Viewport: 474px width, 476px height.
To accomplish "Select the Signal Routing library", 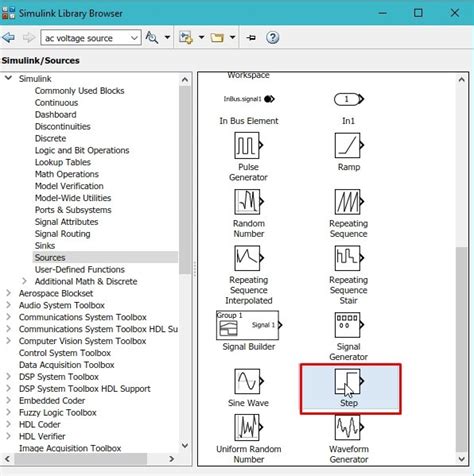I will point(62,234).
